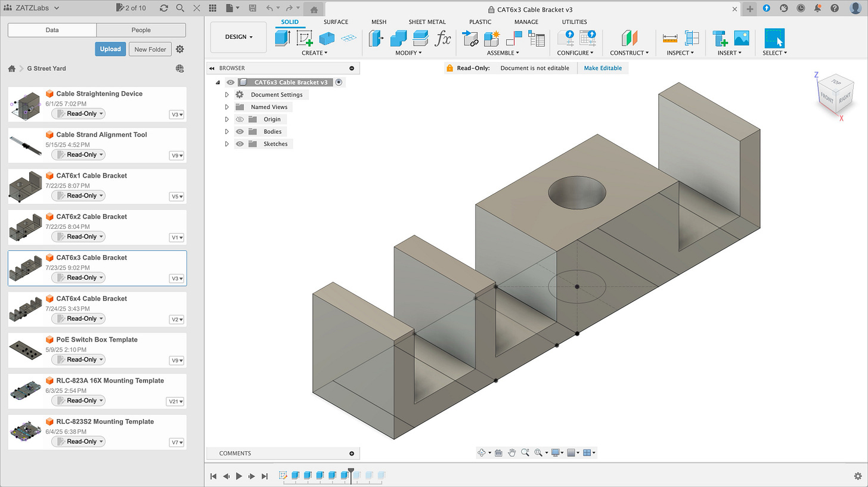The height and width of the screenshot is (487, 868).
Task: Click the Insert Component link icon
Action: click(470, 38)
